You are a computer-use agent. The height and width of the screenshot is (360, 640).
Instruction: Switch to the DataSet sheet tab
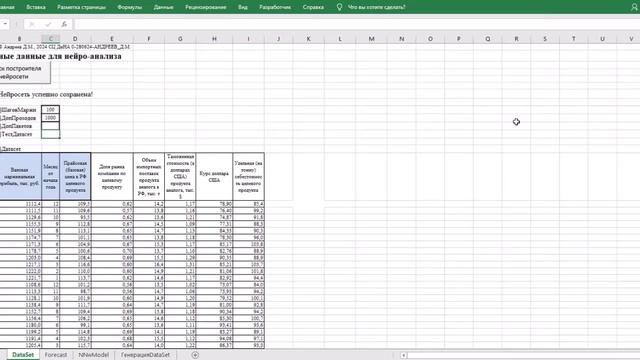[23, 355]
